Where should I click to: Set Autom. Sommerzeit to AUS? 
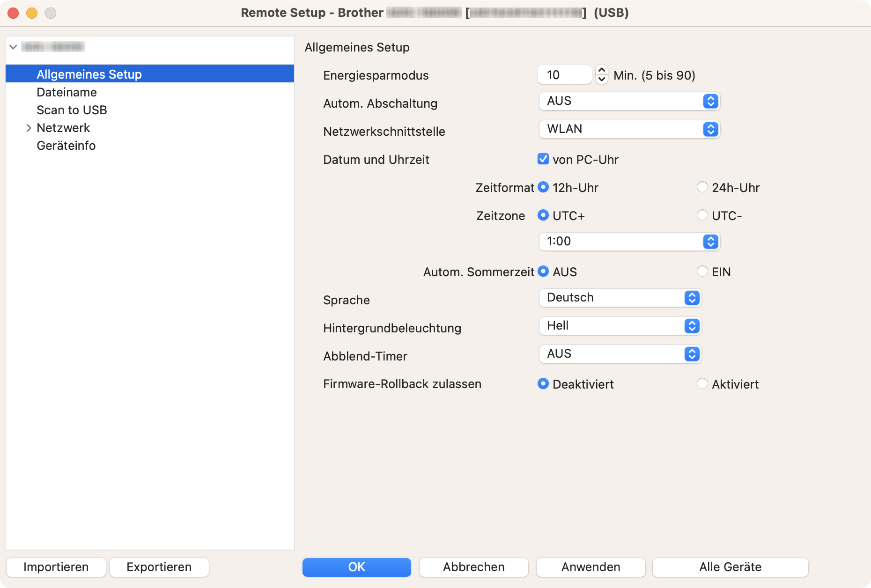tap(543, 272)
